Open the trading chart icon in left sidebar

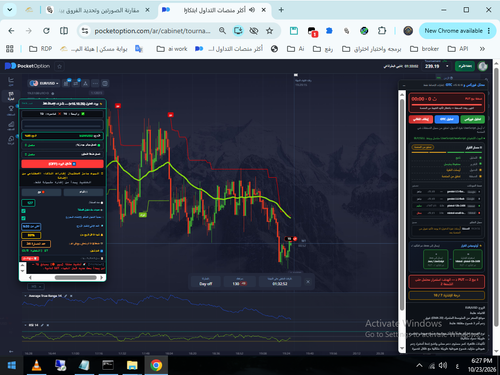click(x=11, y=81)
